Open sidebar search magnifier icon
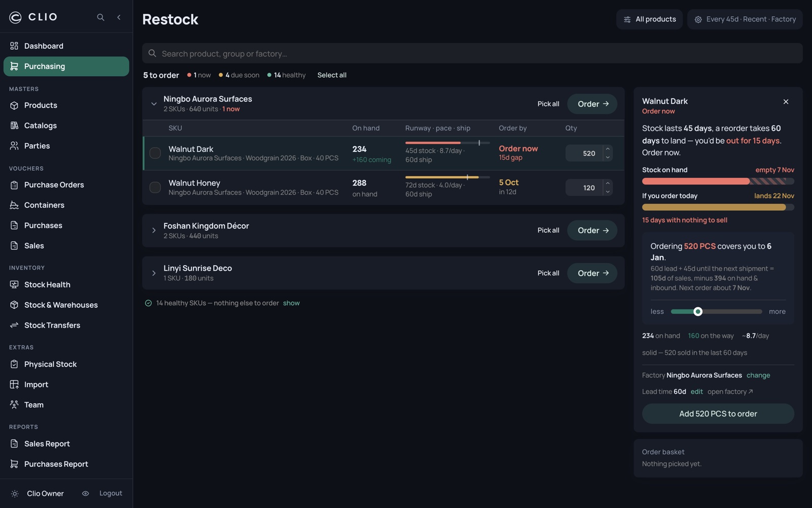This screenshot has width=812, height=508. click(100, 17)
